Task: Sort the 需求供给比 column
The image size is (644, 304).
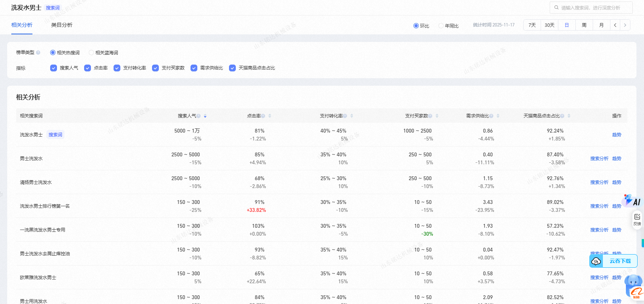Action: (x=498, y=116)
